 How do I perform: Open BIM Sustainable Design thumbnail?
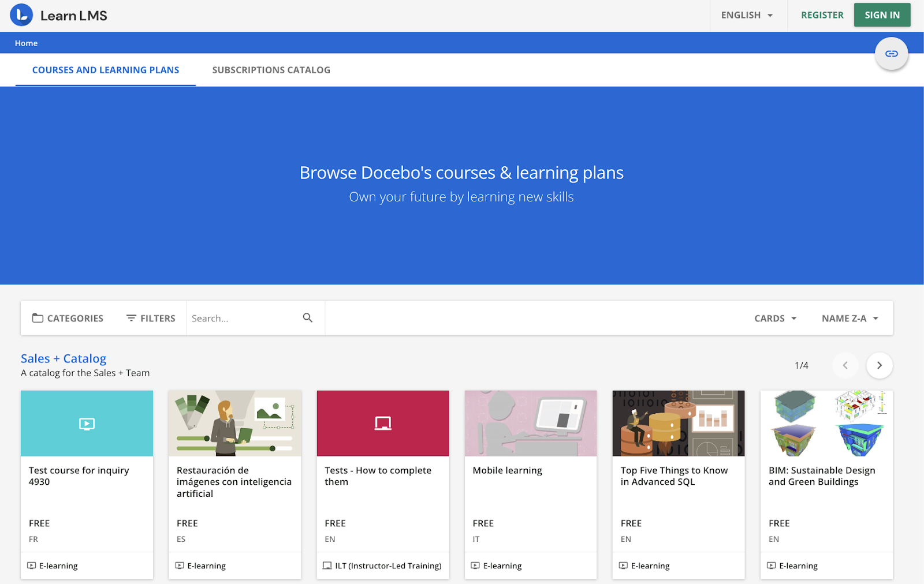(826, 424)
